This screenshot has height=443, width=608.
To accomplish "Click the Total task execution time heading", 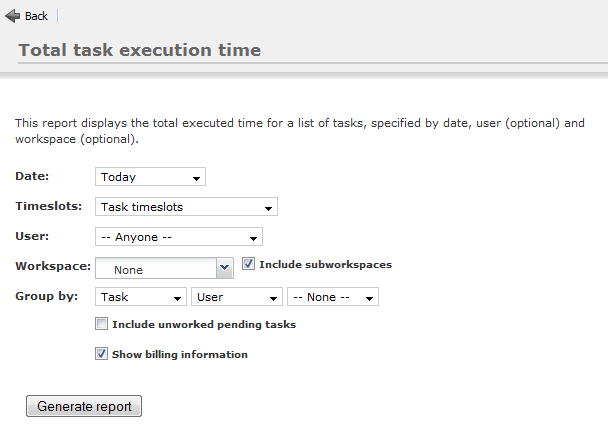I will [140, 50].
